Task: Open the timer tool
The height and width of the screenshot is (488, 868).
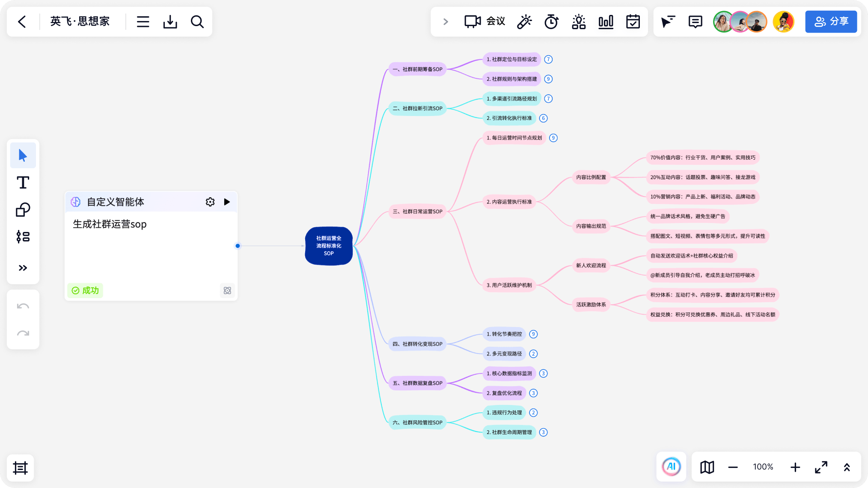Action: (x=551, y=21)
